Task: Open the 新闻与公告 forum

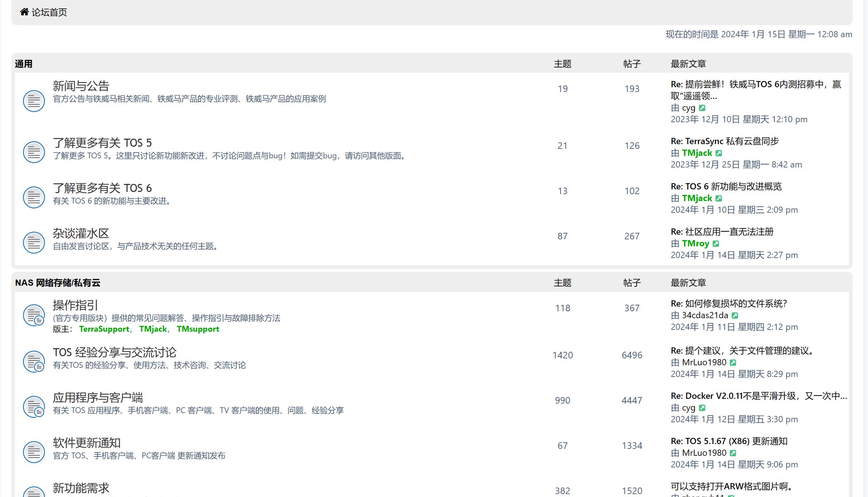Action: coord(81,86)
